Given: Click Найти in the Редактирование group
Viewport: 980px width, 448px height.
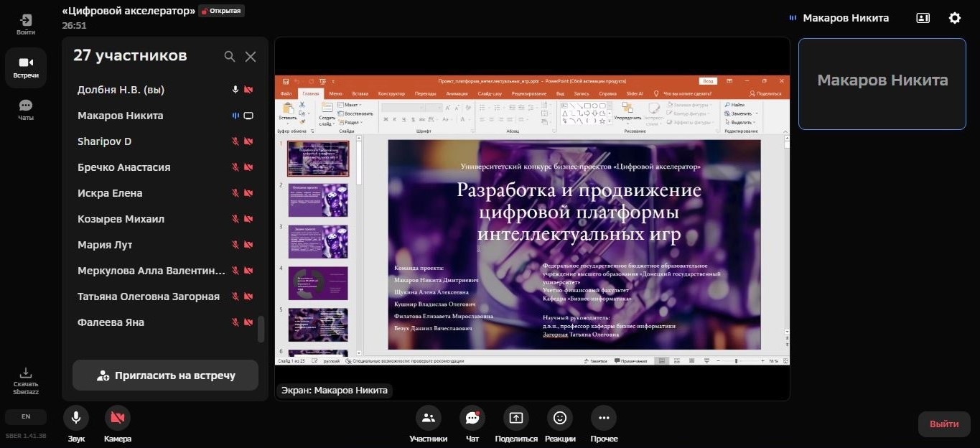Looking at the screenshot, I should point(734,105).
